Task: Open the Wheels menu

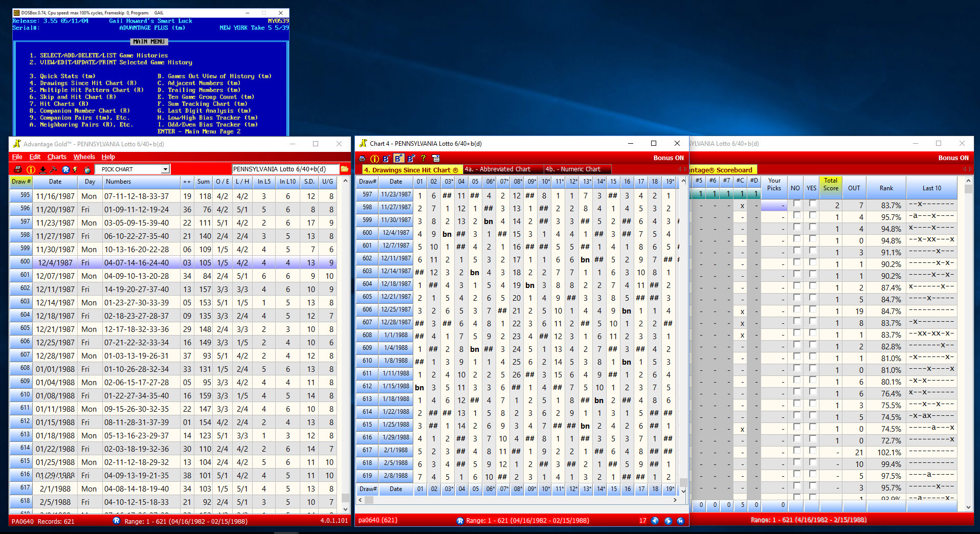Action: [84, 157]
